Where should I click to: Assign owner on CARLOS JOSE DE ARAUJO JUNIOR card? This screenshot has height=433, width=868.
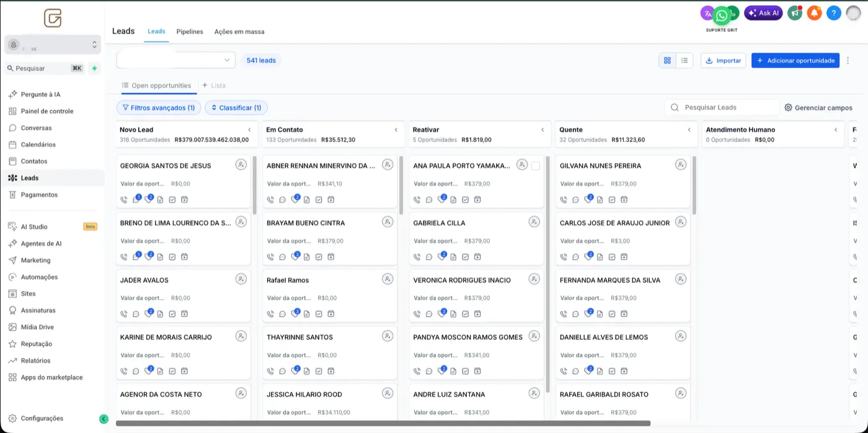[x=681, y=222]
